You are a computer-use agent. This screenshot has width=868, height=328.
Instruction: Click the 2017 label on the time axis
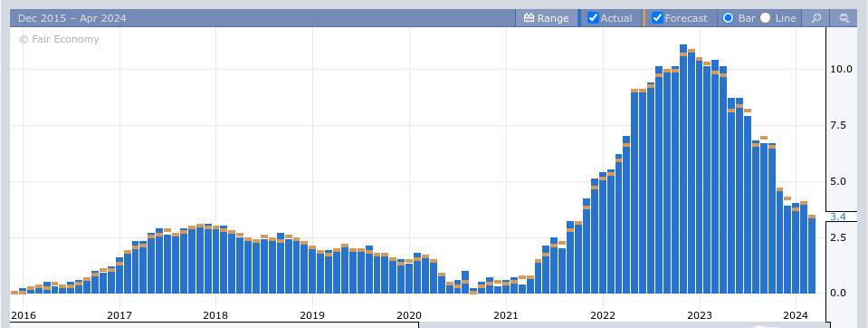pos(119,315)
